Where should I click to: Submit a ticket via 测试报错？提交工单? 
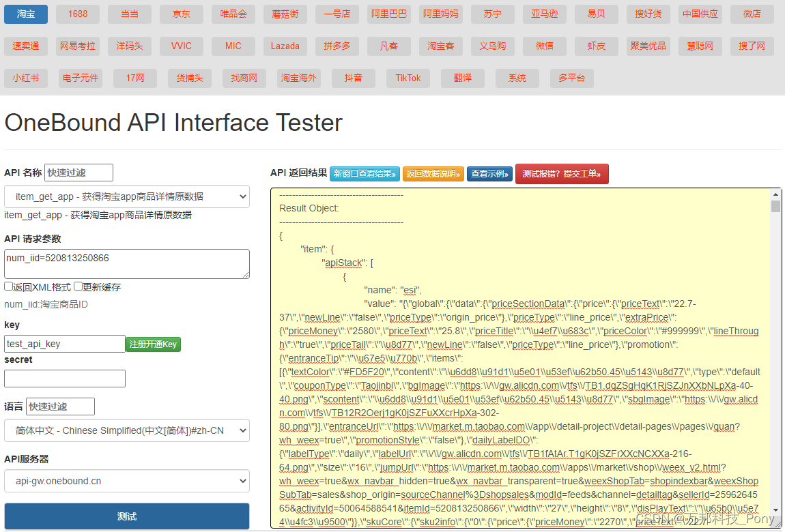pos(562,174)
